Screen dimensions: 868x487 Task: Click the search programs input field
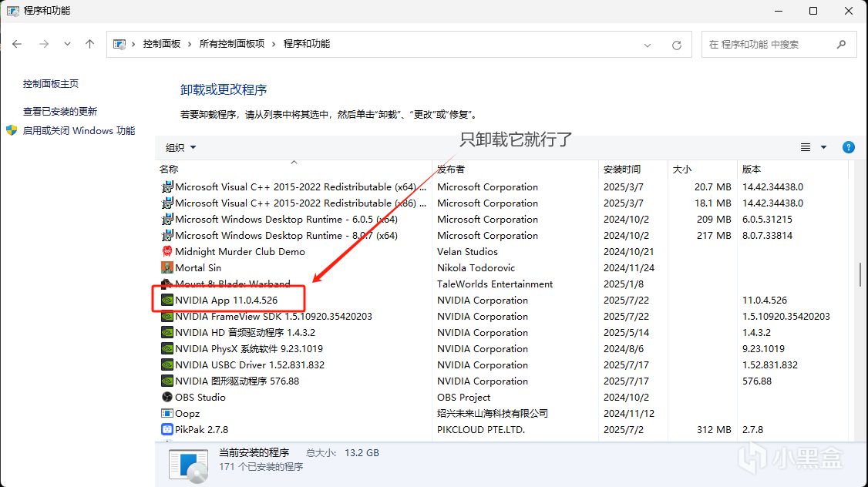769,44
